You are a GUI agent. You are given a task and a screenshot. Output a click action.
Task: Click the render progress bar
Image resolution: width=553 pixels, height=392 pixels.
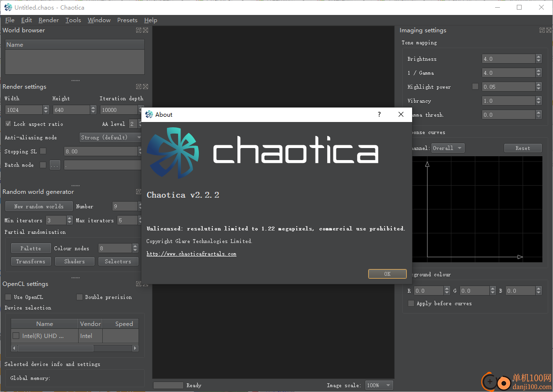pos(168,385)
